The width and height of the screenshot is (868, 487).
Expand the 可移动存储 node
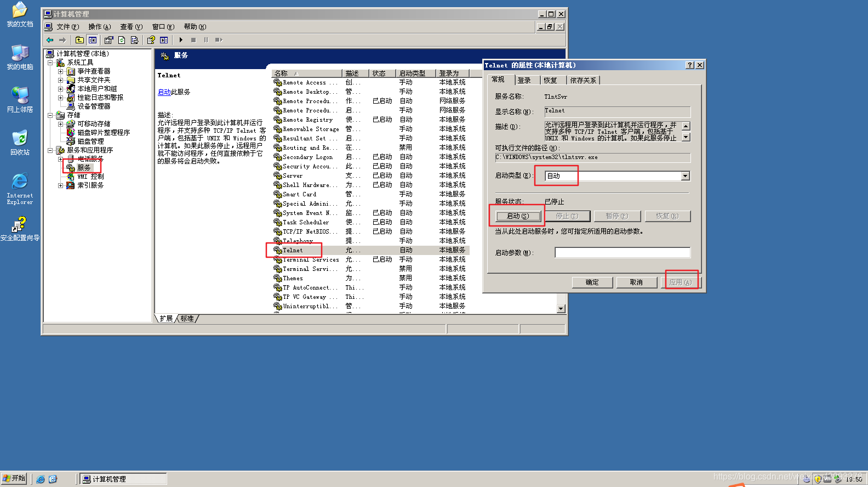pyautogui.click(x=61, y=124)
